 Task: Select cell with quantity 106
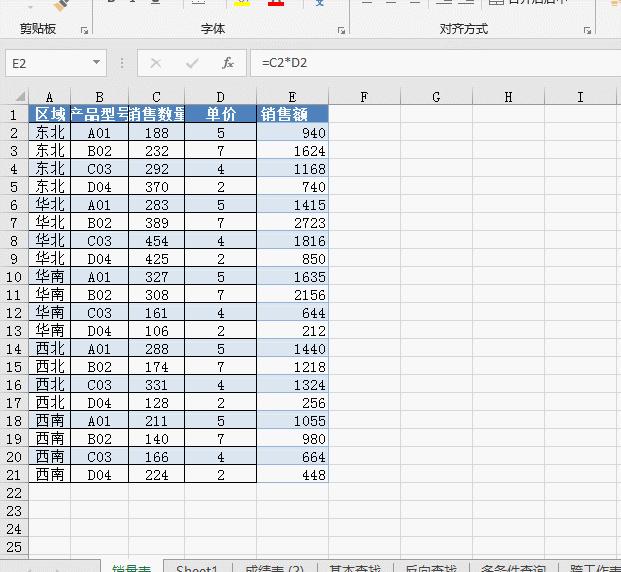point(156,331)
